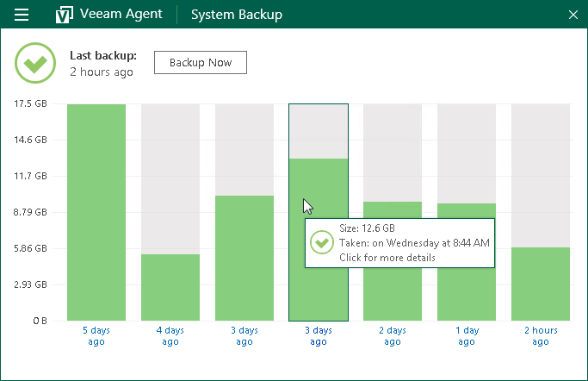Select the 5 days ago backup bar
Image resolution: width=588 pixels, height=381 pixels.
pyautogui.click(x=96, y=212)
